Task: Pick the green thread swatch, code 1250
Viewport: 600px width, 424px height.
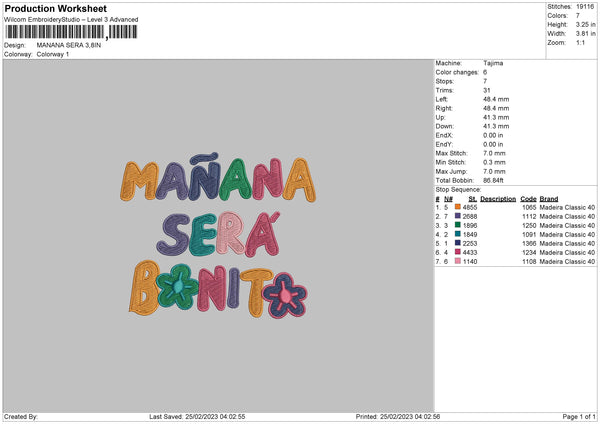Action: point(458,225)
